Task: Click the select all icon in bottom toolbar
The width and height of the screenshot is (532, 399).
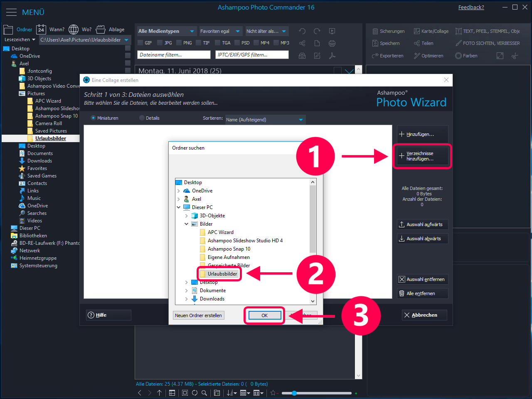Action: tap(185, 393)
